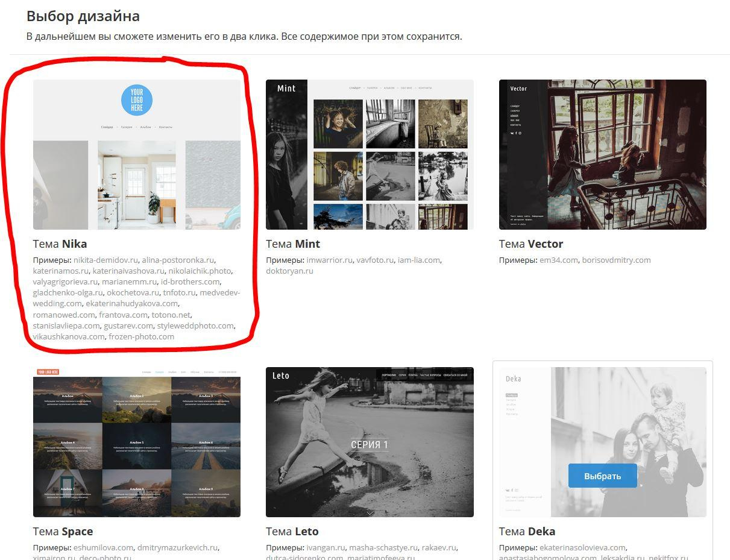Click the blue 'Your Logo Here' circle
730x560 pixels.
pos(136,100)
